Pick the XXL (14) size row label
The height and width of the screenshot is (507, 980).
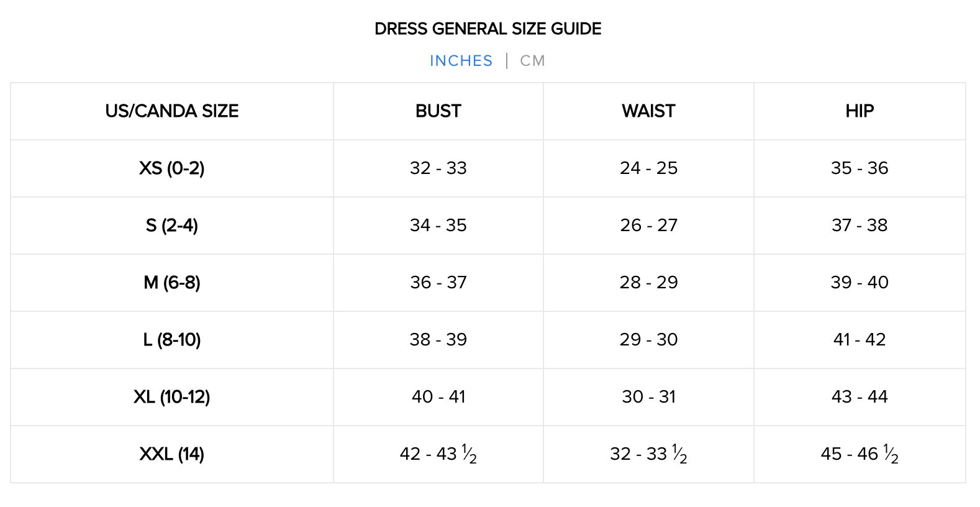coord(172,454)
